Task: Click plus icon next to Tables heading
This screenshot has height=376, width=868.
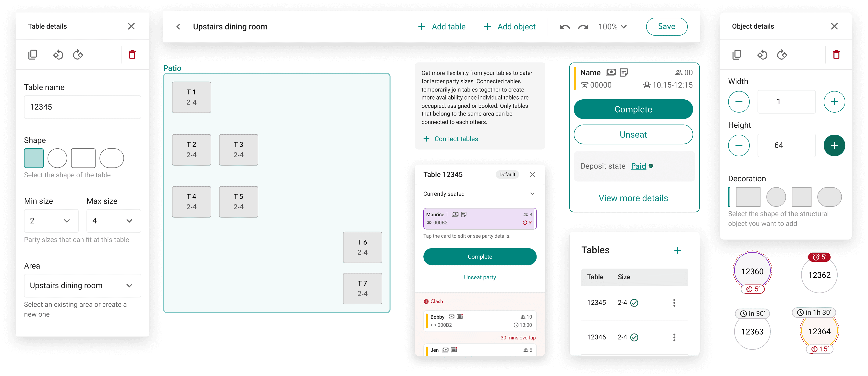Action: (x=677, y=250)
